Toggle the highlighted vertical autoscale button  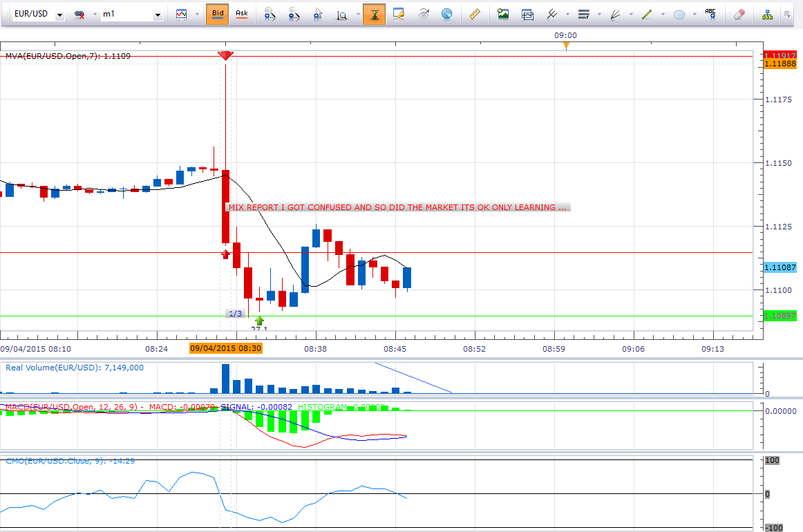click(374, 14)
